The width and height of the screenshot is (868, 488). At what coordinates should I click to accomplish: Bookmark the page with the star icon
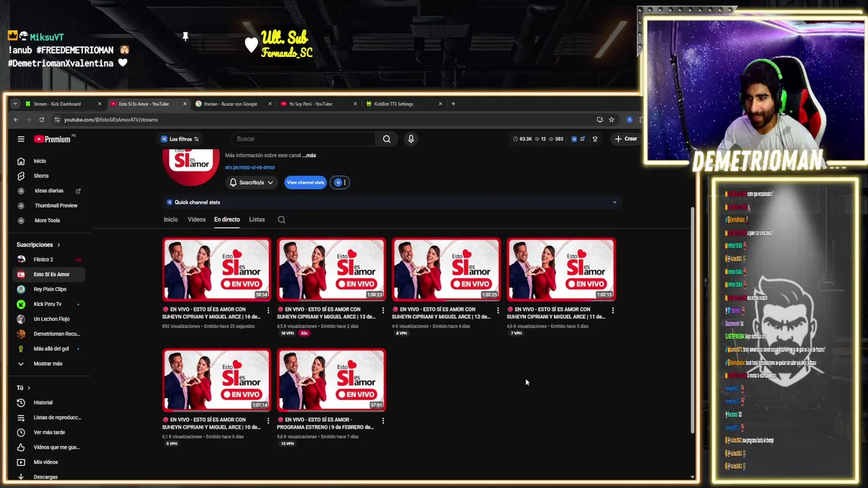pos(611,119)
